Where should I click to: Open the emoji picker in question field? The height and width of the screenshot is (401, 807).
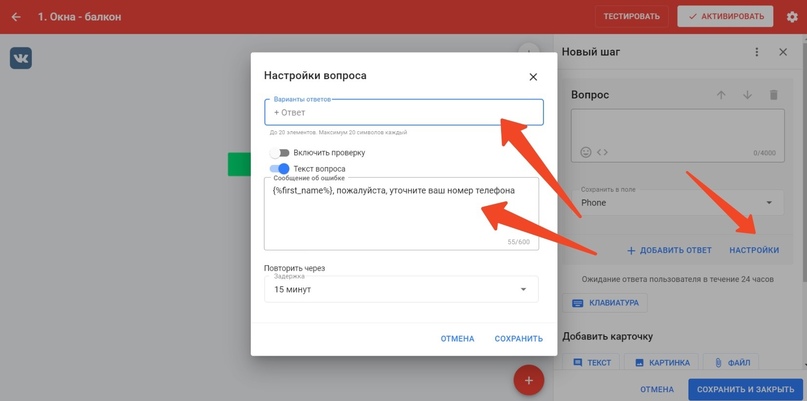[x=586, y=152]
